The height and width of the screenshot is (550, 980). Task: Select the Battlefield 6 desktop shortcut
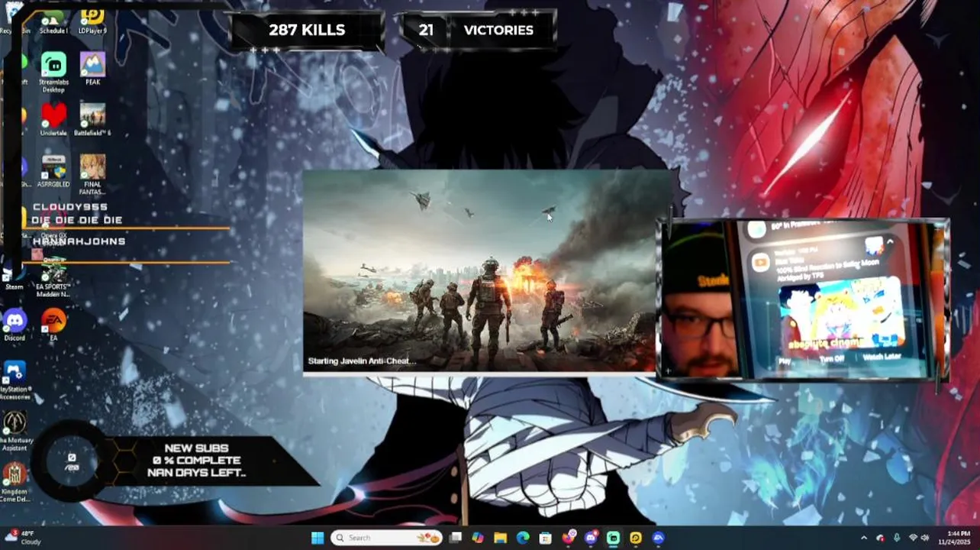92,120
